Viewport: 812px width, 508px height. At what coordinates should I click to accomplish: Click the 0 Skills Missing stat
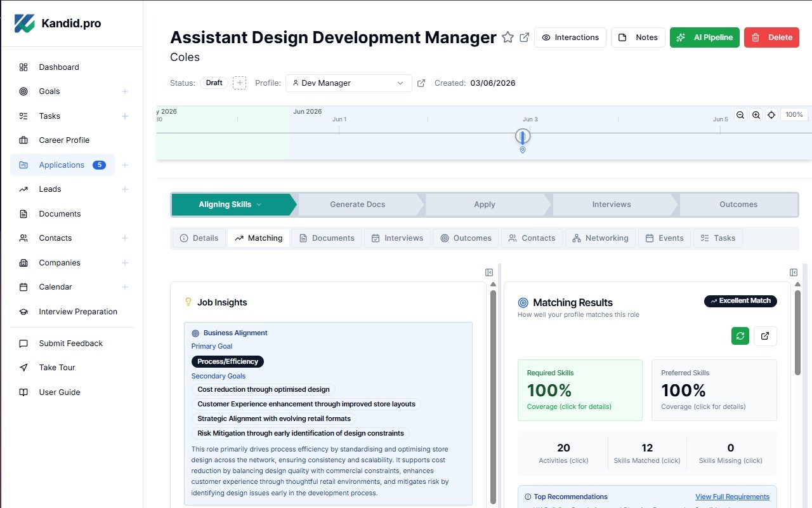(x=731, y=453)
